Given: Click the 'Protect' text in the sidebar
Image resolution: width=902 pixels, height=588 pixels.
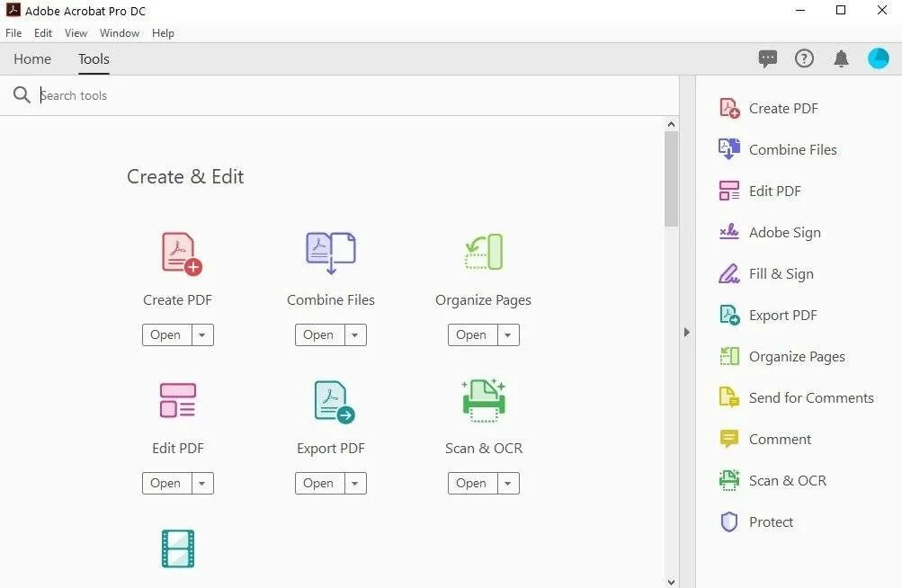Looking at the screenshot, I should pos(771,521).
